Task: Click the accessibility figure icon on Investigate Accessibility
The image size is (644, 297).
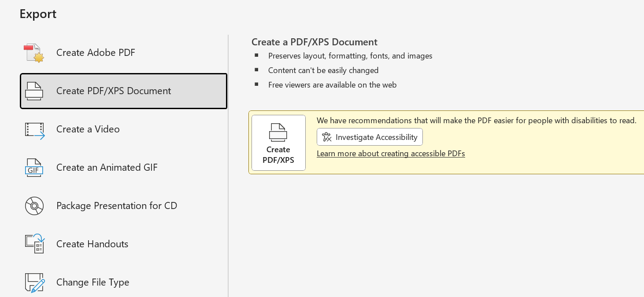Action: [326, 137]
